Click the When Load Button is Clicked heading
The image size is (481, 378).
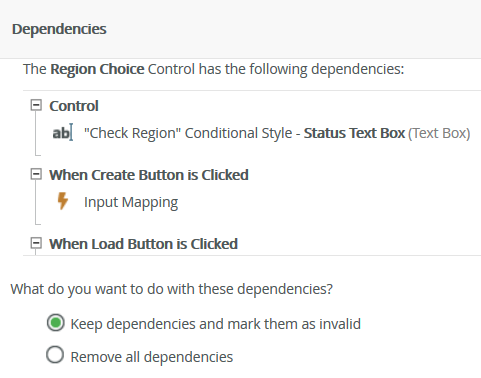click(x=143, y=244)
